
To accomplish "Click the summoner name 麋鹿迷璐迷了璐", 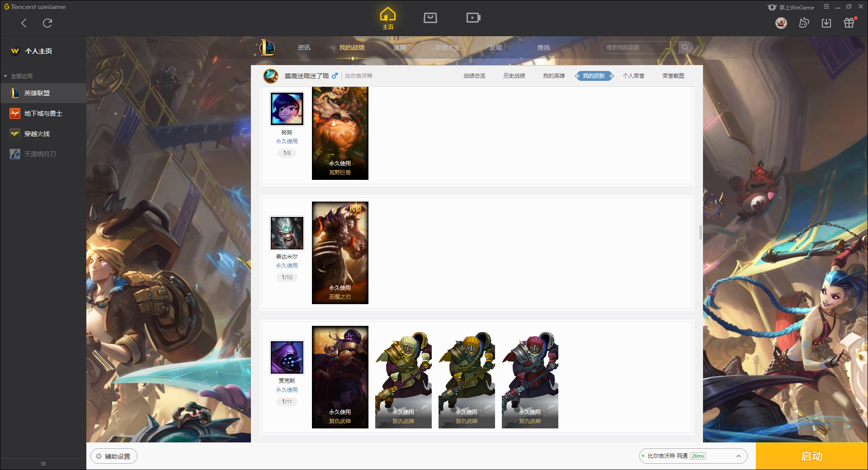I will pos(307,76).
